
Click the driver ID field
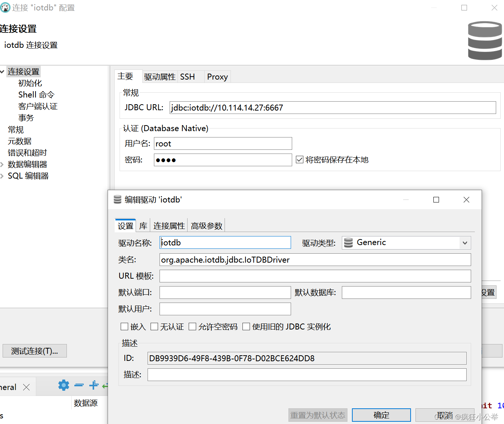click(x=307, y=358)
